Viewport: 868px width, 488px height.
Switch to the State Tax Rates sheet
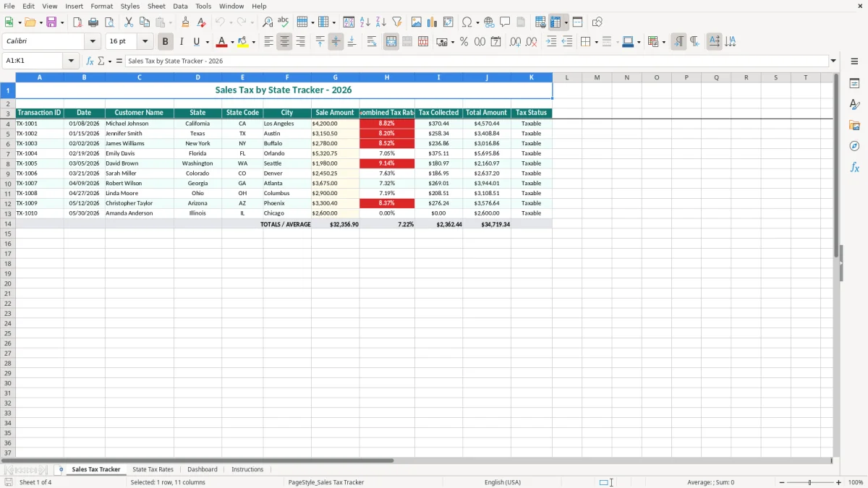153,469
